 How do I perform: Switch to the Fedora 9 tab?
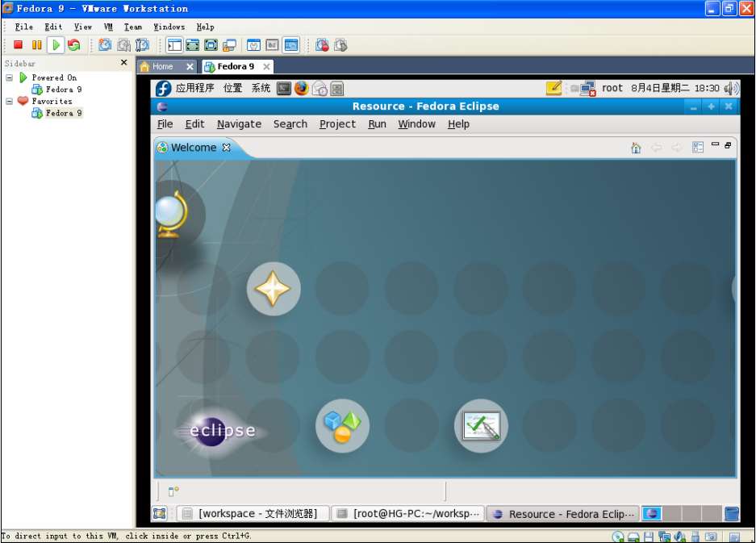point(236,66)
